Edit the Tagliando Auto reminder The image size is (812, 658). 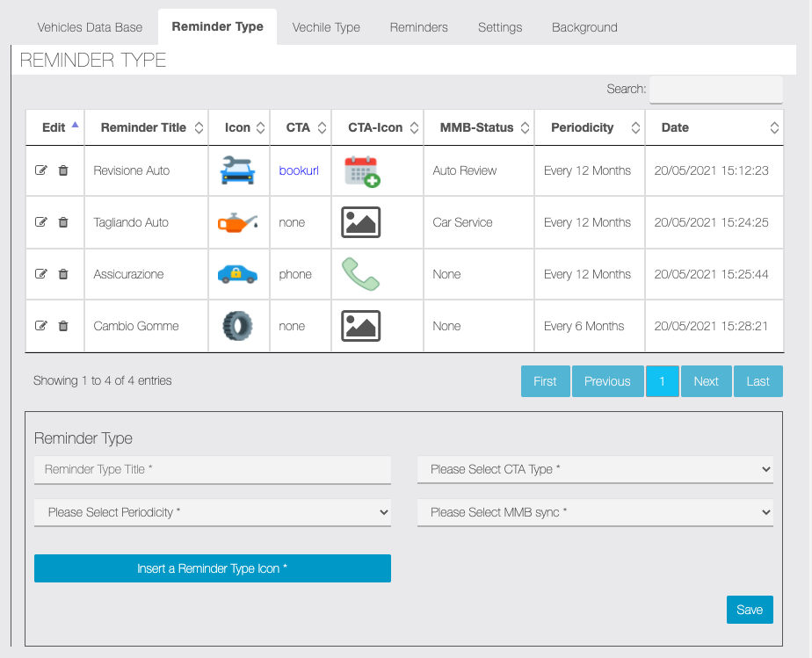coord(41,222)
